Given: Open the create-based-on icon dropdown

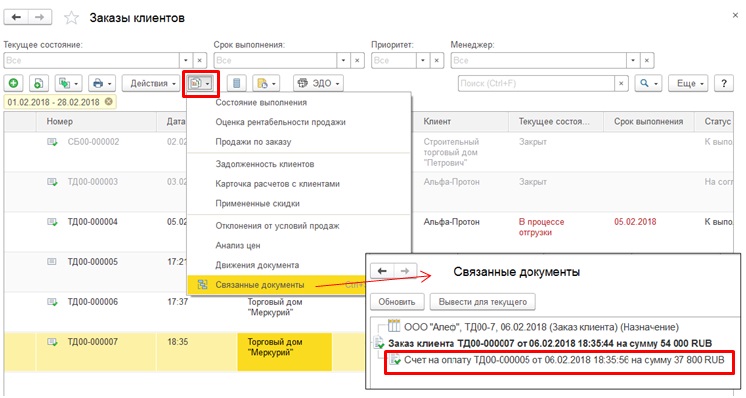Looking at the screenshot, I should coord(69,83).
